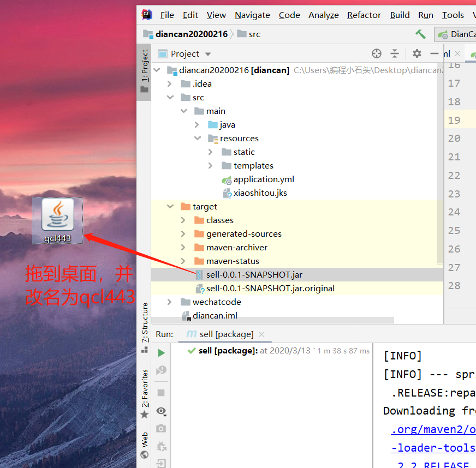
Task: Close the sell [package] run tab
Action: (x=261, y=334)
